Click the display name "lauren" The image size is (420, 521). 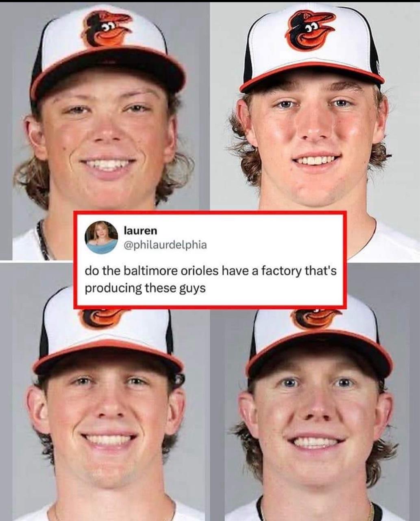click(140, 231)
